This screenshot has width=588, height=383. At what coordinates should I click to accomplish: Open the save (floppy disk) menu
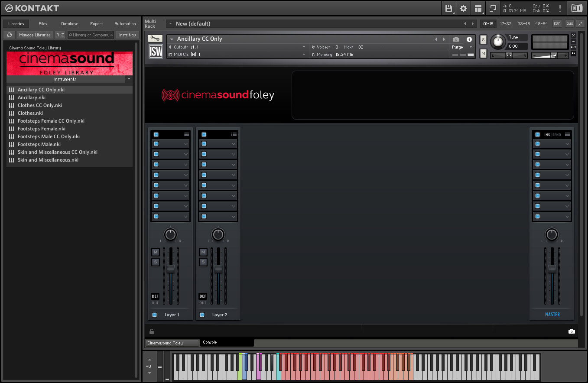tap(449, 8)
